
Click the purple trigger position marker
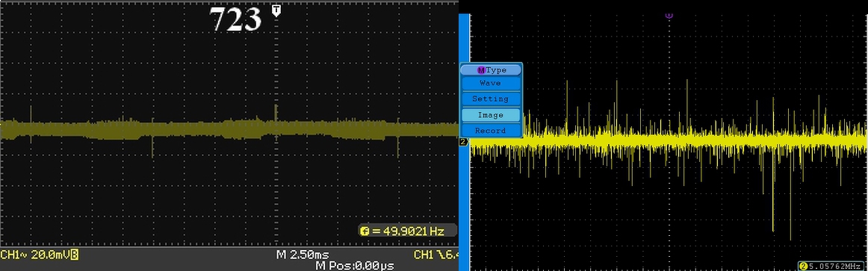click(x=669, y=16)
